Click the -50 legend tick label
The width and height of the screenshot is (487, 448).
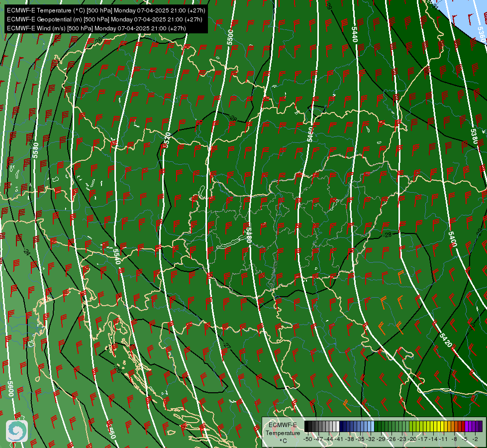(308, 439)
